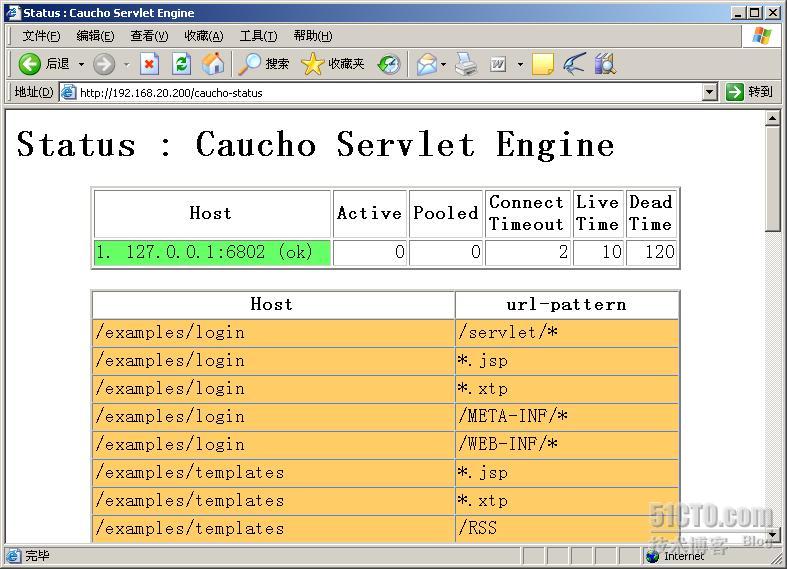Expand the address bar dropdown list
787x569 pixels.
point(709,92)
